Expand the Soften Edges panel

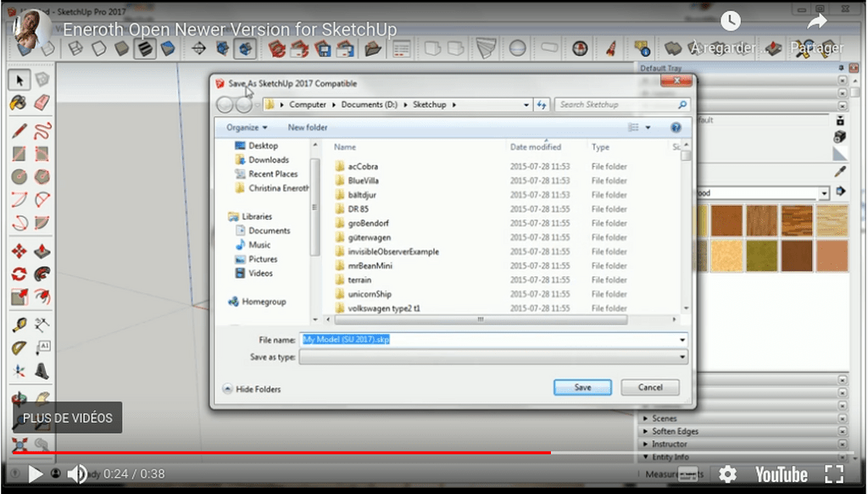coord(675,431)
